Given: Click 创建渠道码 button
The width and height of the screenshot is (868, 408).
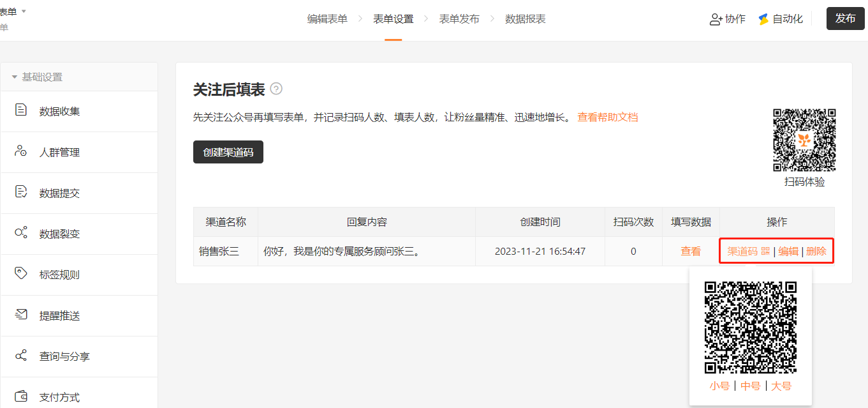Looking at the screenshot, I should (x=228, y=152).
